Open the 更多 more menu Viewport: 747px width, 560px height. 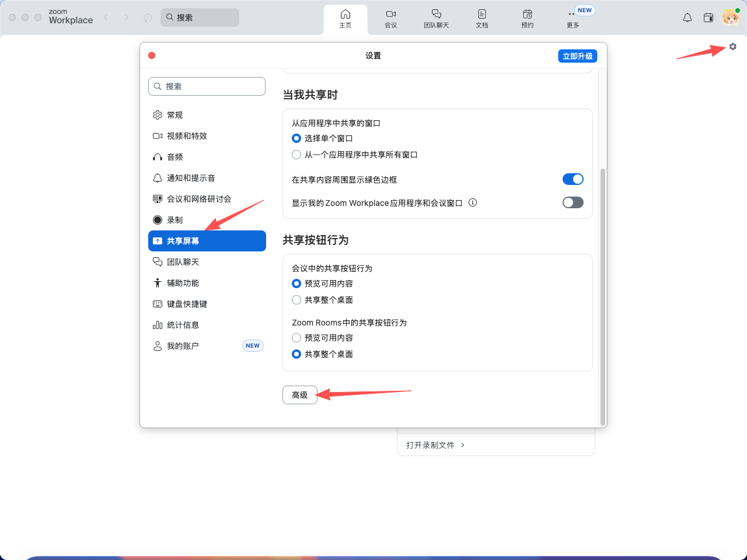click(573, 19)
